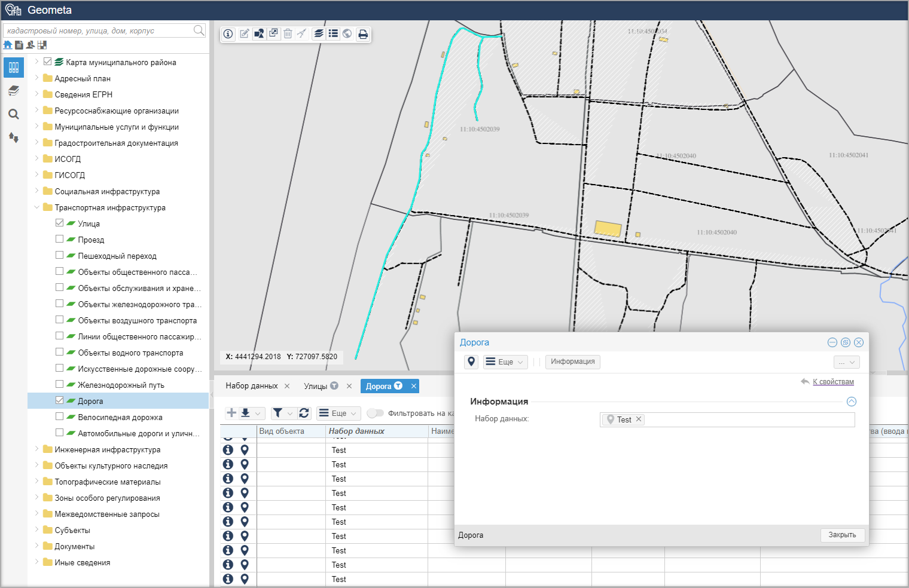Add a new record with plus icon
The height and width of the screenshot is (588, 909).
point(231,413)
